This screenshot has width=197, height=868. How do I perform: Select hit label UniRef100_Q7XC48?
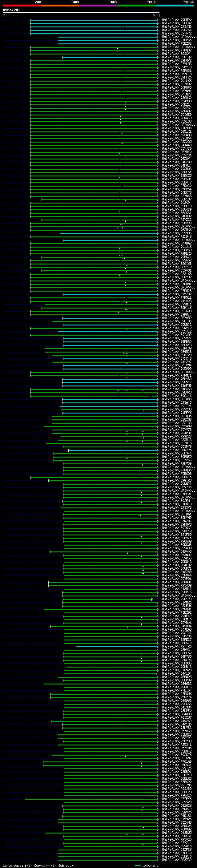coord(177,358)
